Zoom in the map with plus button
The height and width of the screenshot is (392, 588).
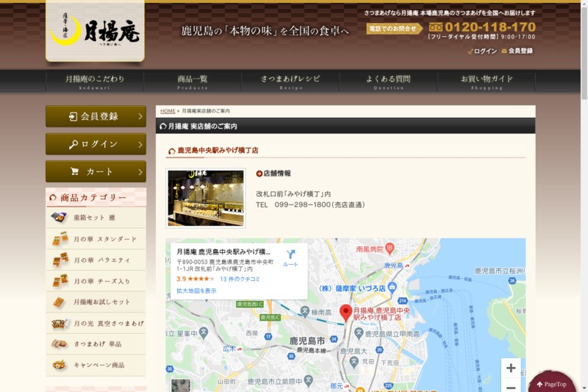click(x=511, y=368)
